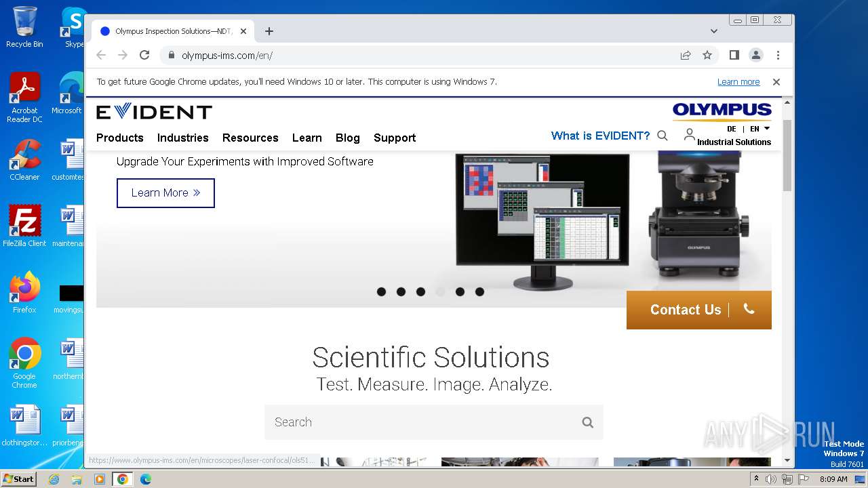
Task: Open the Recycle Bin desktop icon
Action: tap(24, 27)
